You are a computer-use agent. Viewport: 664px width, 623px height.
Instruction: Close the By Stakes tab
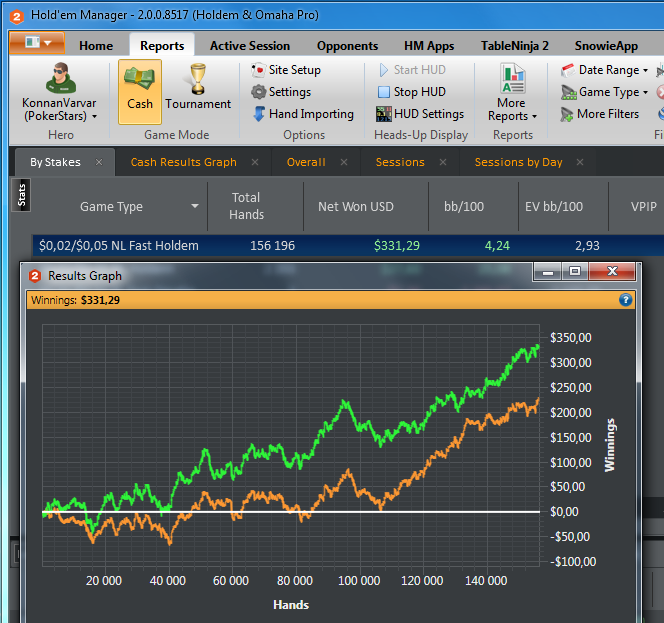[x=99, y=162]
